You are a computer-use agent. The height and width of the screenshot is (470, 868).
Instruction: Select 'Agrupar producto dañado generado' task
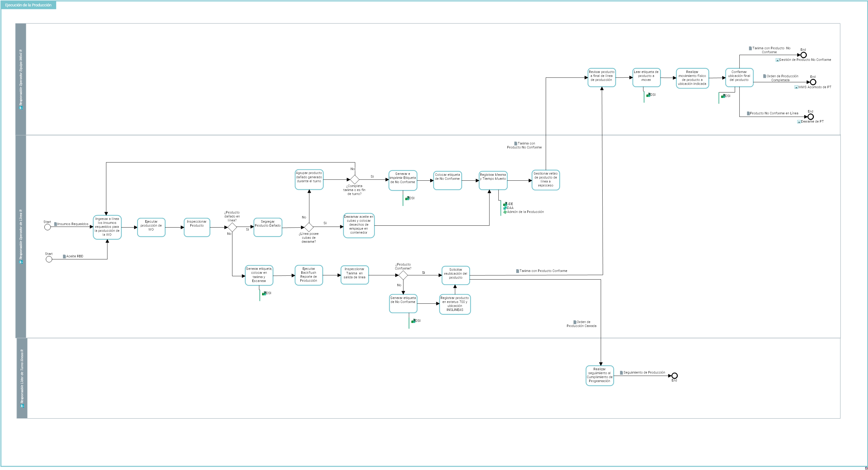pyautogui.click(x=309, y=179)
